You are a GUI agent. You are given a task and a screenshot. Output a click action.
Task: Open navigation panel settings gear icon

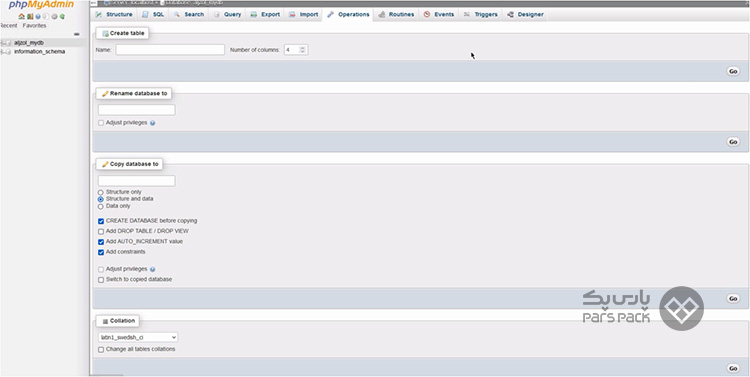54,16
